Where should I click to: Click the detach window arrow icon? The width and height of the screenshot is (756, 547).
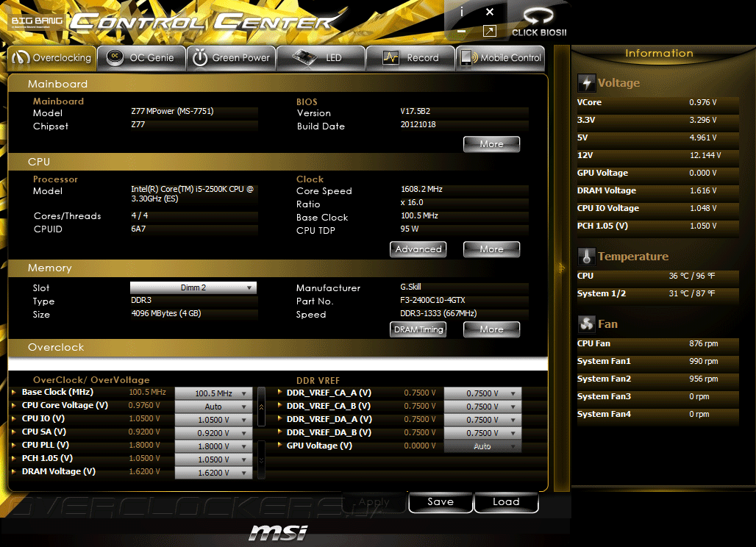pos(489,32)
